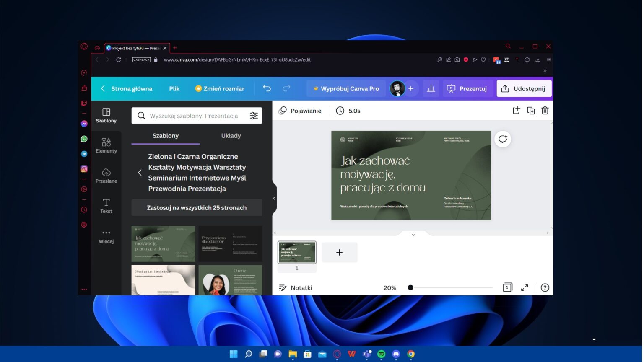Duplicate the page with copy icon
This screenshot has height=362, width=644.
point(531,111)
